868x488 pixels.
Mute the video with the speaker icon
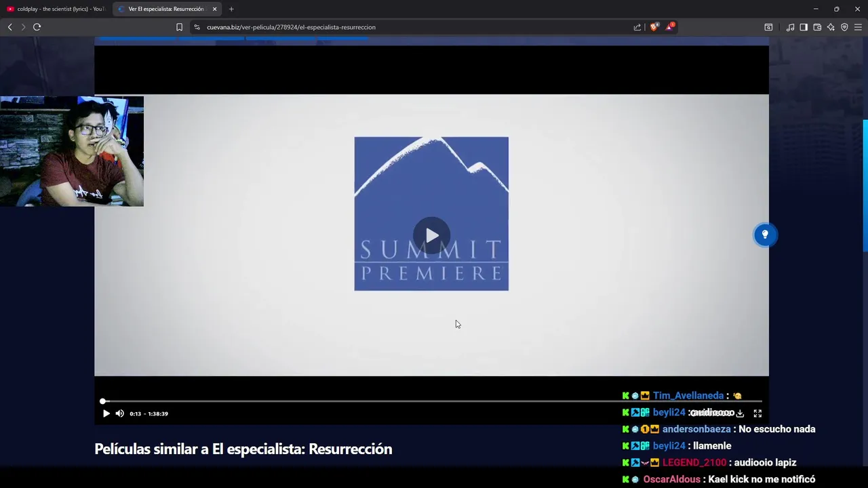click(119, 413)
